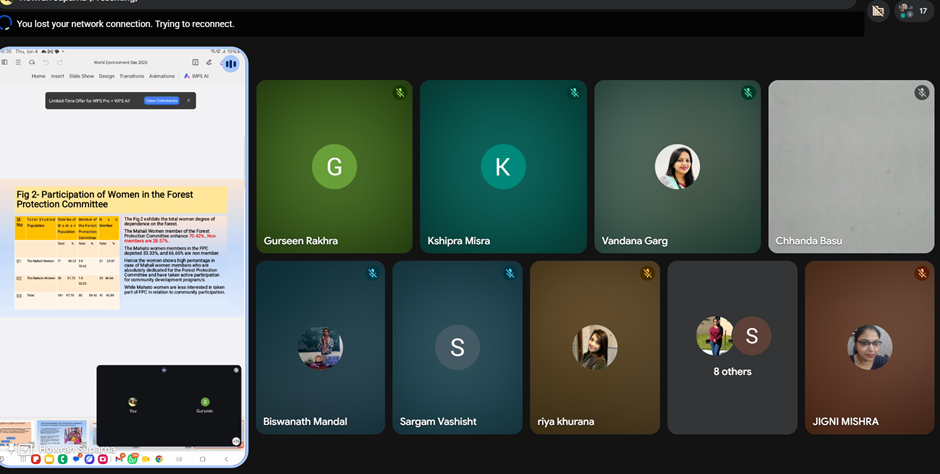
Task: Open the Google Meet icon in phone dock
Action: pyautogui.click(x=146, y=459)
